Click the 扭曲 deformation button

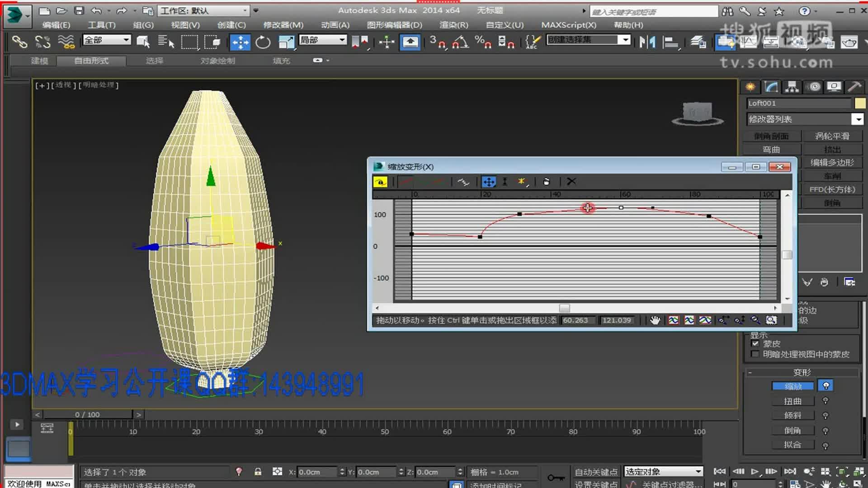click(x=792, y=401)
